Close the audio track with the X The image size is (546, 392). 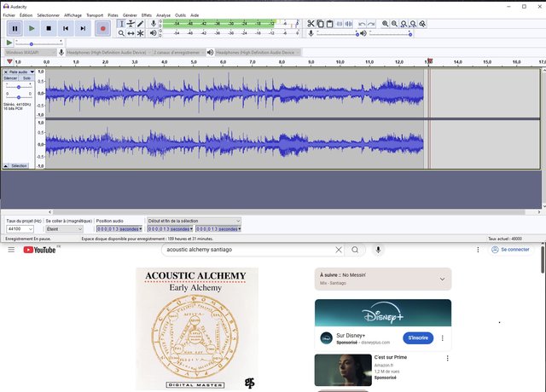[6, 72]
